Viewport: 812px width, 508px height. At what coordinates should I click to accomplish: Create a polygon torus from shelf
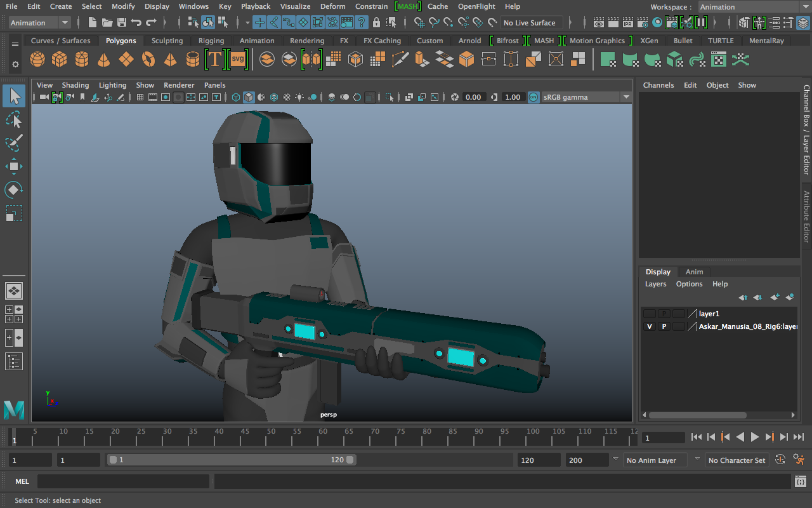[148, 60]
